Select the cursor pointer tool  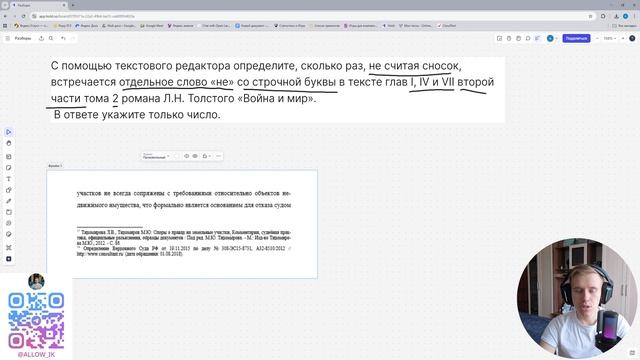[9, 132]
